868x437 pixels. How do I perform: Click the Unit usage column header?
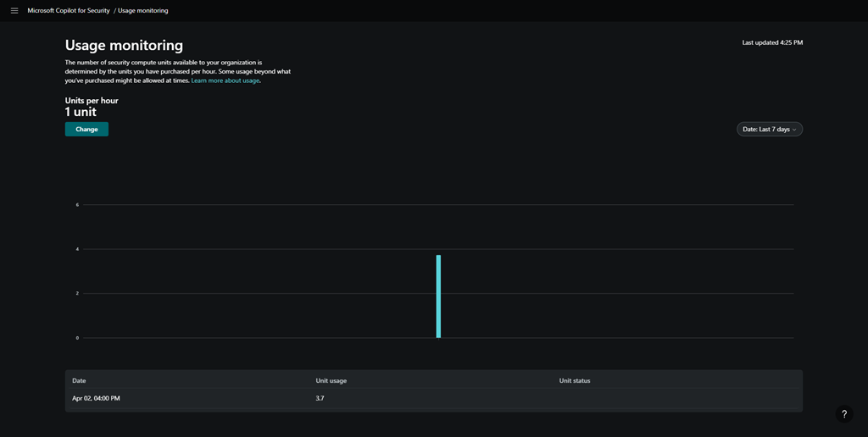point(331,380)
